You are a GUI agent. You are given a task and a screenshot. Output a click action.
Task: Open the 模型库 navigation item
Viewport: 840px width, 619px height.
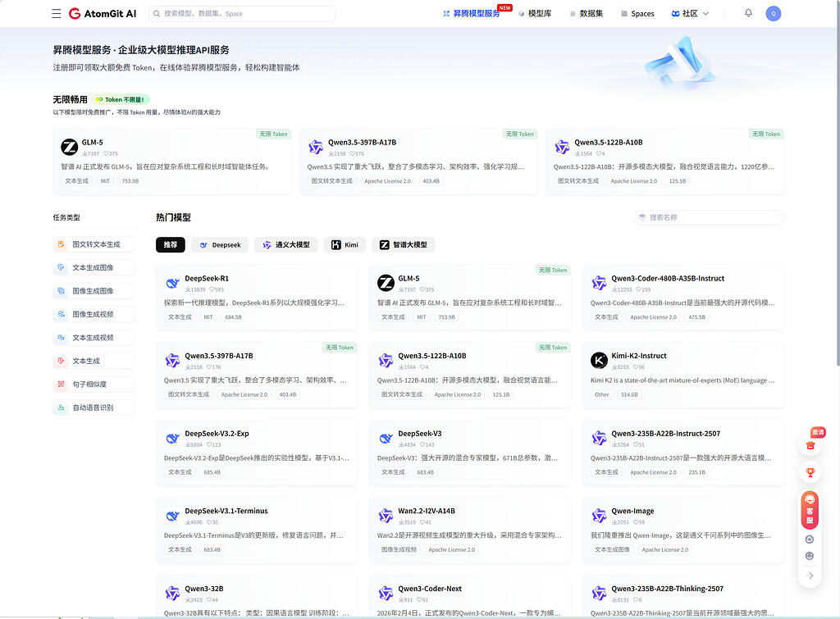535,13
